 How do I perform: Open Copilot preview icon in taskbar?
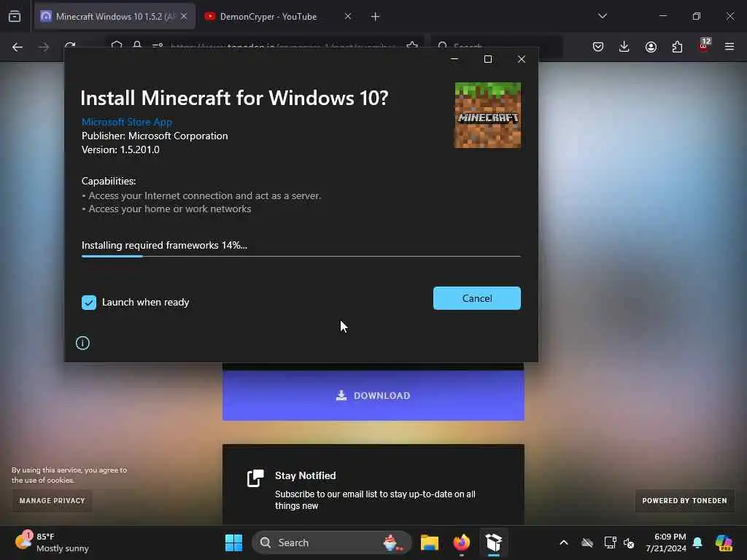724,542
